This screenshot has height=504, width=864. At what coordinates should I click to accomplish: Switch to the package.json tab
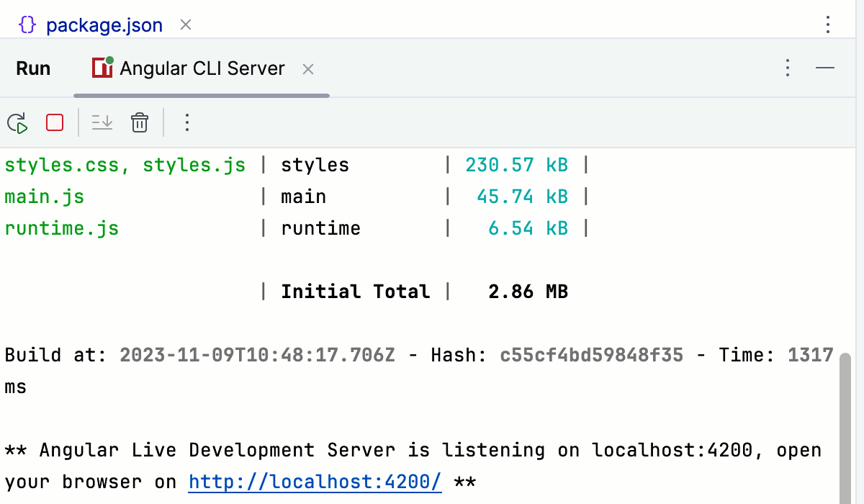(x=104, y=24)
